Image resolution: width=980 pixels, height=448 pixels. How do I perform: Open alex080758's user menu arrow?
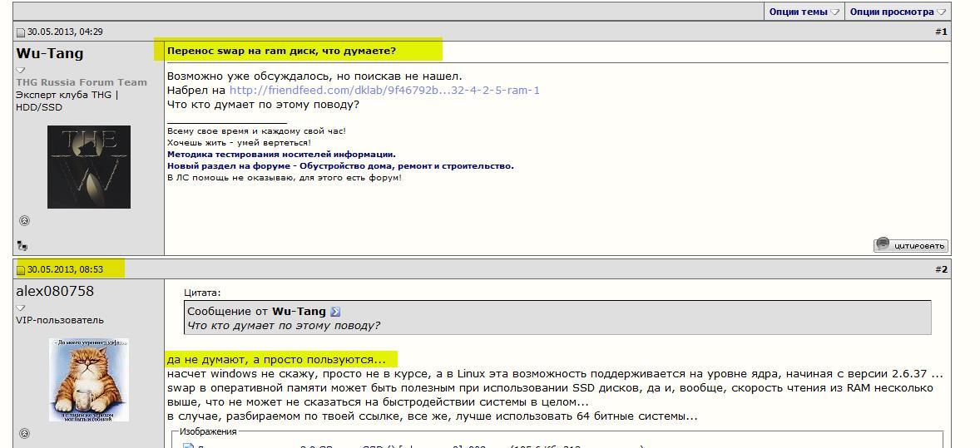(21, 308)
